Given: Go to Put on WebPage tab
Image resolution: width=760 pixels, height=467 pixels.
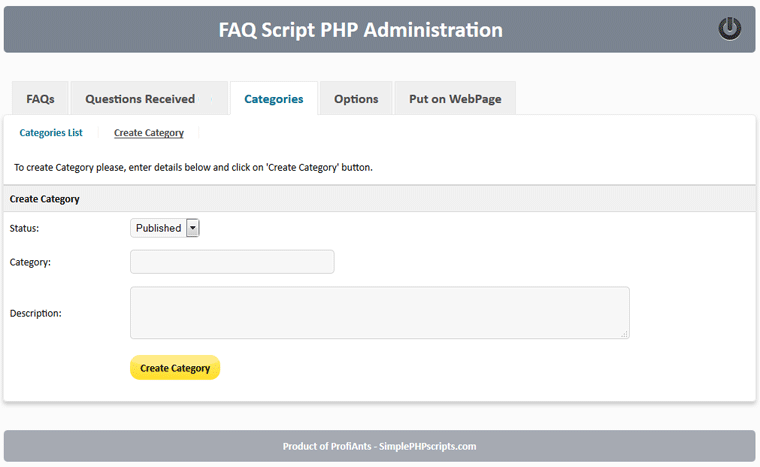Looking at the screenshot, I should click(x=455, y=98).
